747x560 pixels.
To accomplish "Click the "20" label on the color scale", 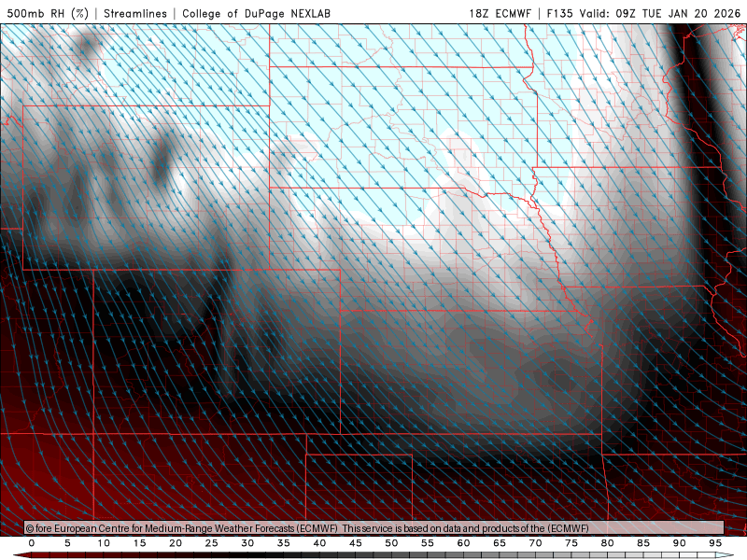I will pos(176,543).
